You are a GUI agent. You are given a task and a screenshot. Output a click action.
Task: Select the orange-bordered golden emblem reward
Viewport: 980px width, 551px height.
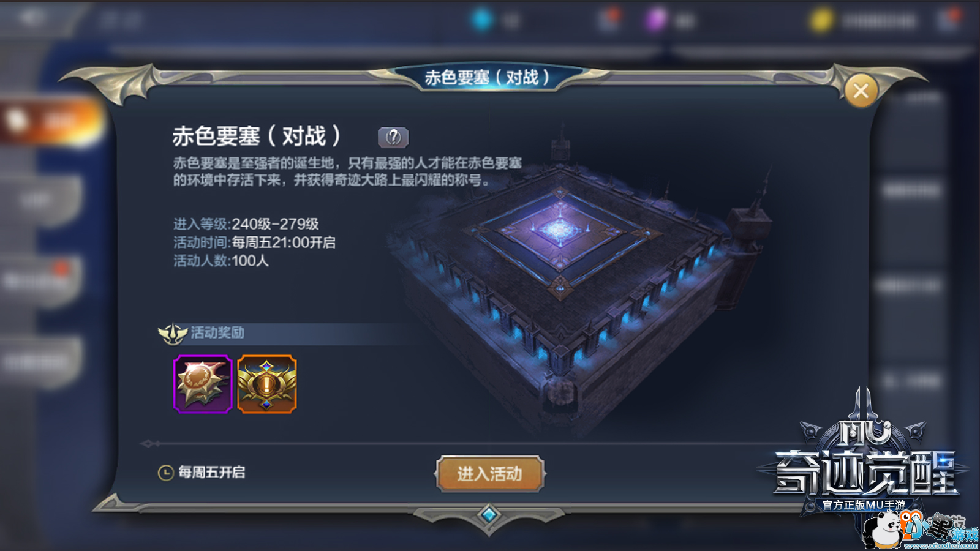pos(267,384)
